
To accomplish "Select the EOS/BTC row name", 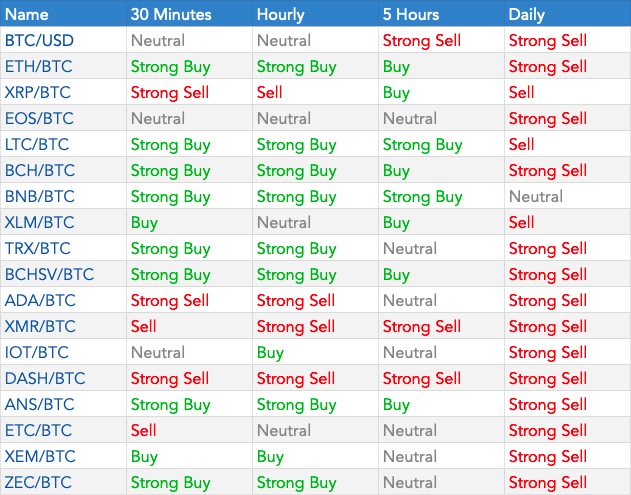I will (x=38, y=119).
